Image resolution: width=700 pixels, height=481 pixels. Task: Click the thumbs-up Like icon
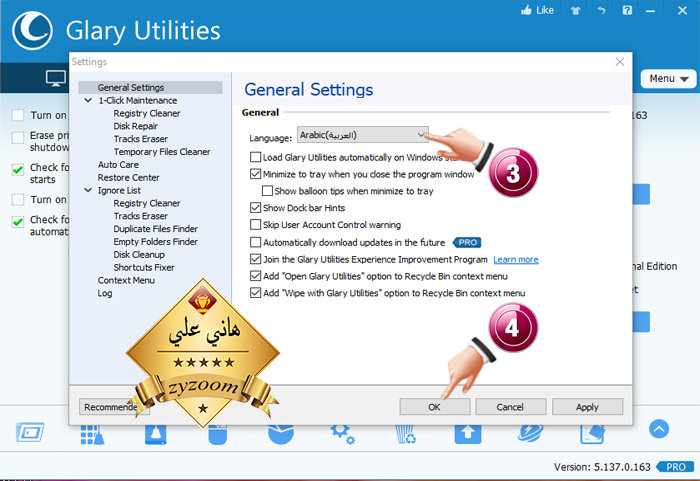click(x=526, y=10)
